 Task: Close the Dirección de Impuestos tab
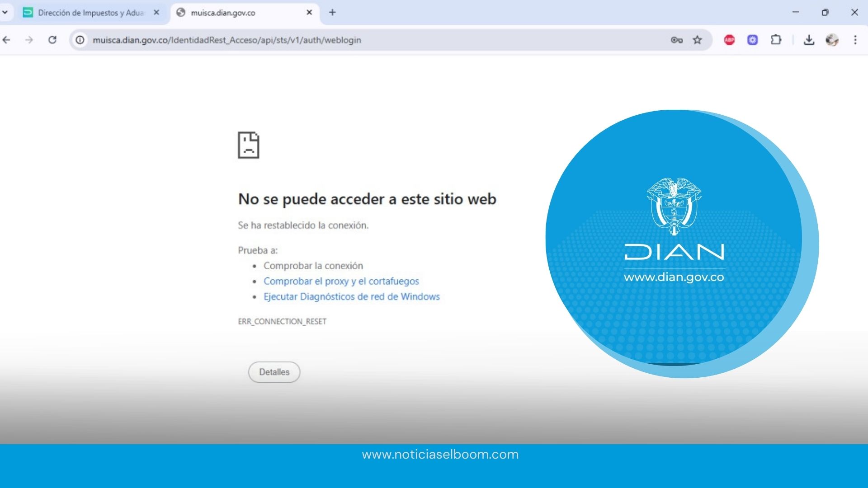[156, 13]
